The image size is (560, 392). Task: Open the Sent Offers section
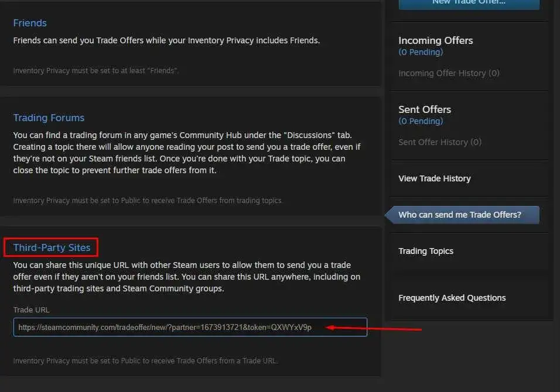[425, 109]
